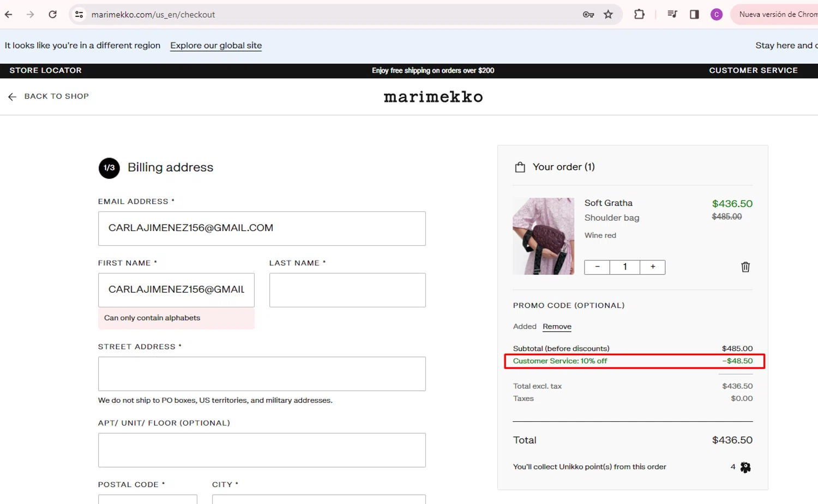Increase quantity with plus button
This screenshot has height=504, width=818.
pos(653,267)
